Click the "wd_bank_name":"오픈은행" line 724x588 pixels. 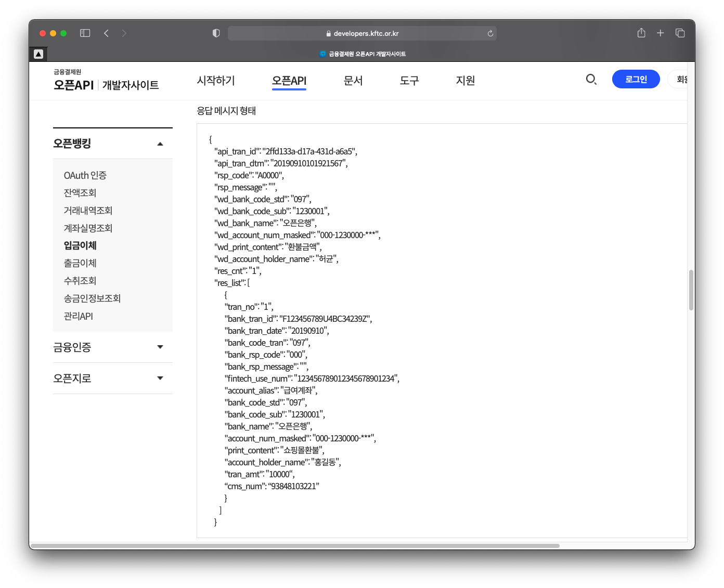pos(265,223)
